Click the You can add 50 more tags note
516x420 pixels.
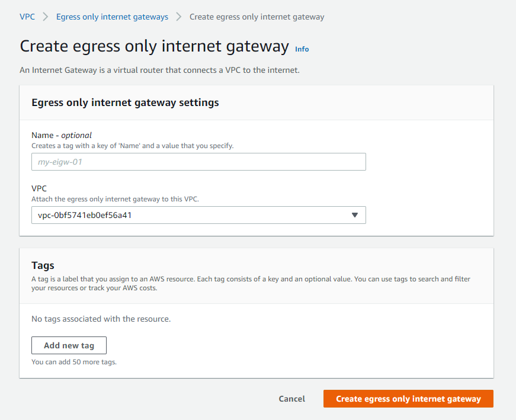point(74,361)
